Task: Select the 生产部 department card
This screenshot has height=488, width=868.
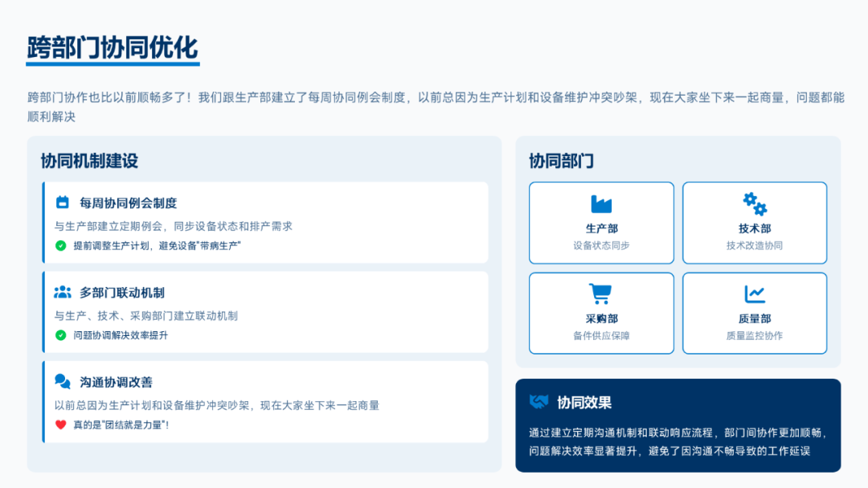Action: [601, 223]
